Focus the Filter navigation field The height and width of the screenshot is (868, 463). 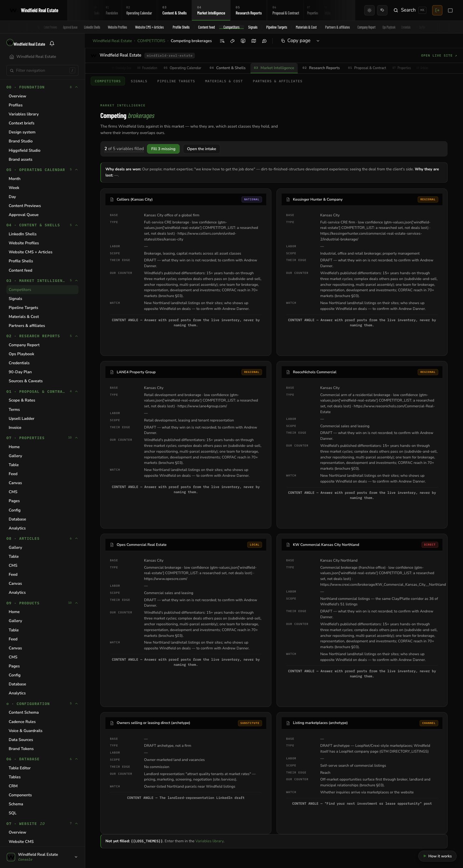click(42, 70)
